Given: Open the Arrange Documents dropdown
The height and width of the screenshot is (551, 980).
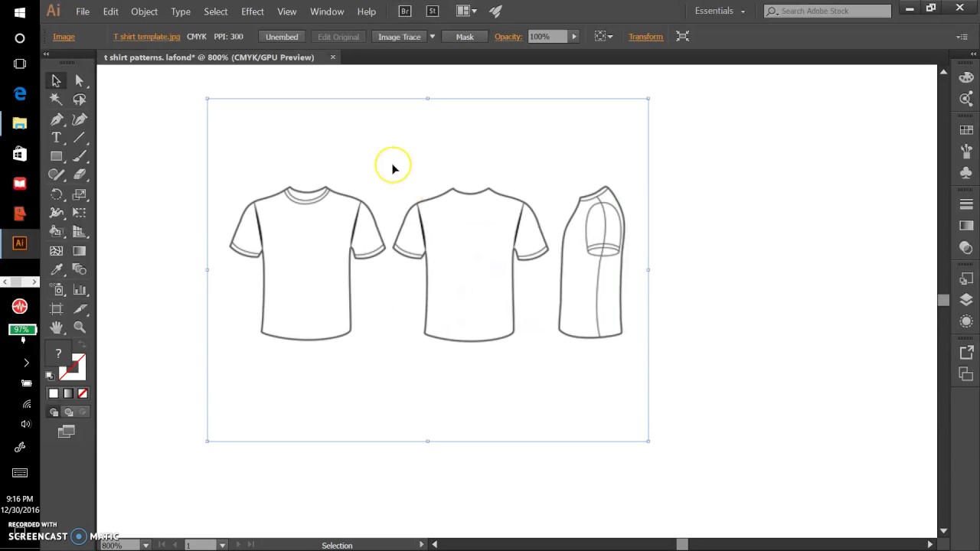Looking at the screenshot, I should [x=465, y=11].
